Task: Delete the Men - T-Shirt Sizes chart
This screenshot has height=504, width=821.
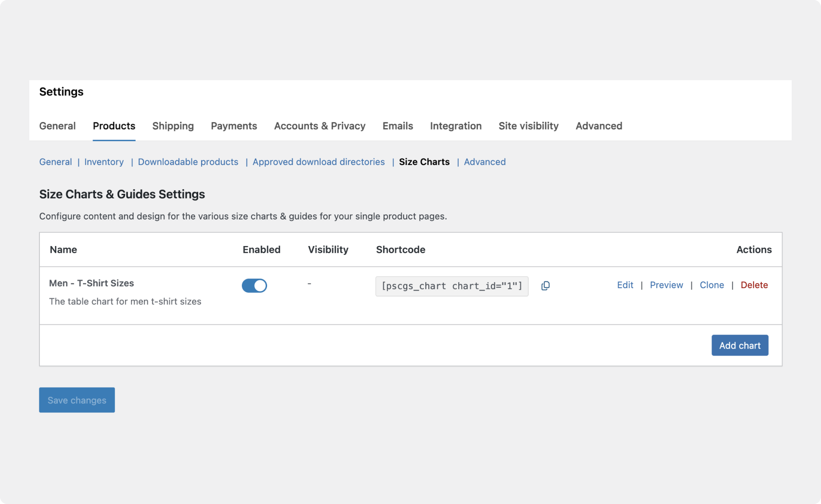Action: coord(754,285)
